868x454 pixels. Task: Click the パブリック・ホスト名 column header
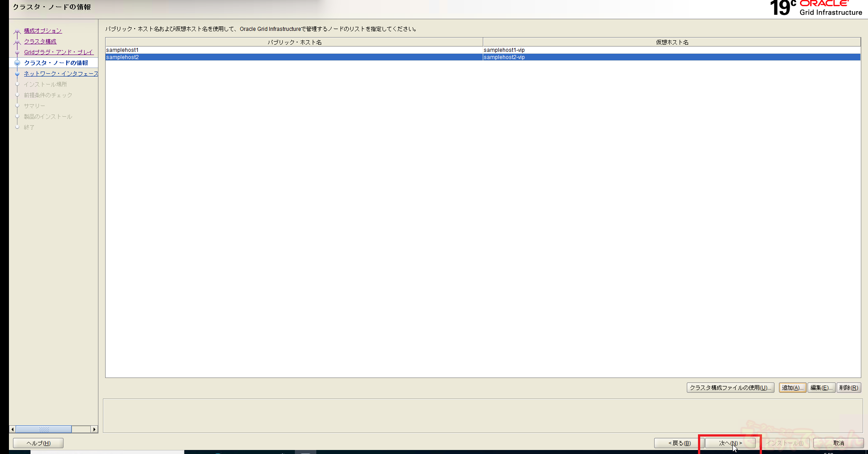click(x=294, y=42)
